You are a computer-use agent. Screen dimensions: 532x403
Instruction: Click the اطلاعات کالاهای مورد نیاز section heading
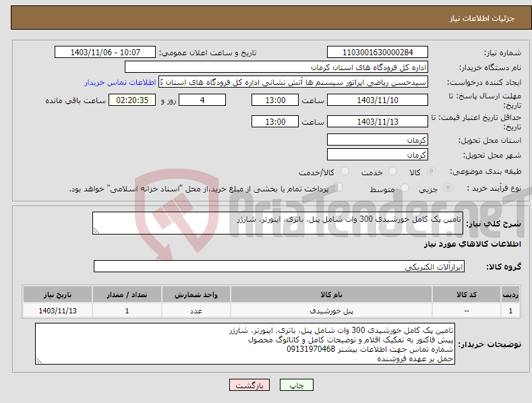click(472, 244)
